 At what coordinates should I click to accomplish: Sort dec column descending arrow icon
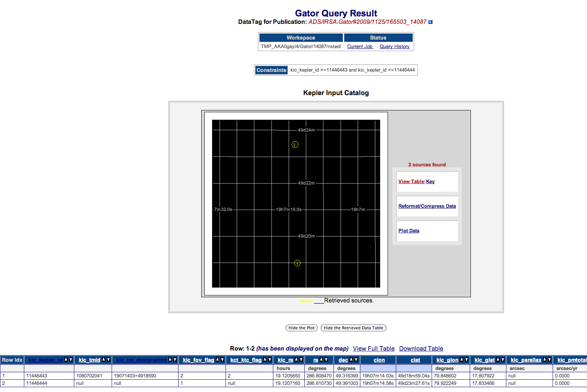tap(356, 360)
